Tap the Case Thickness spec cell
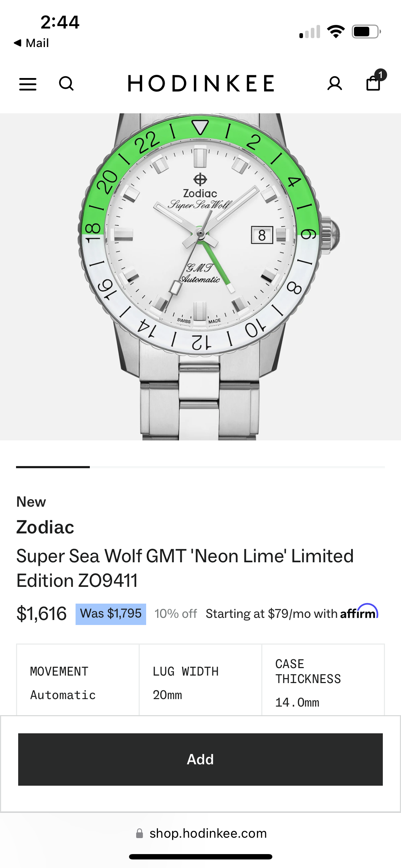The width and height of the screenshot is (401, 868). (x=323, y=680)
